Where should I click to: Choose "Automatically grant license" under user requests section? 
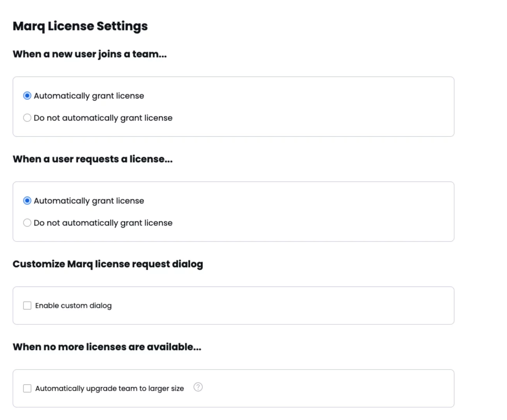point(27,201)
